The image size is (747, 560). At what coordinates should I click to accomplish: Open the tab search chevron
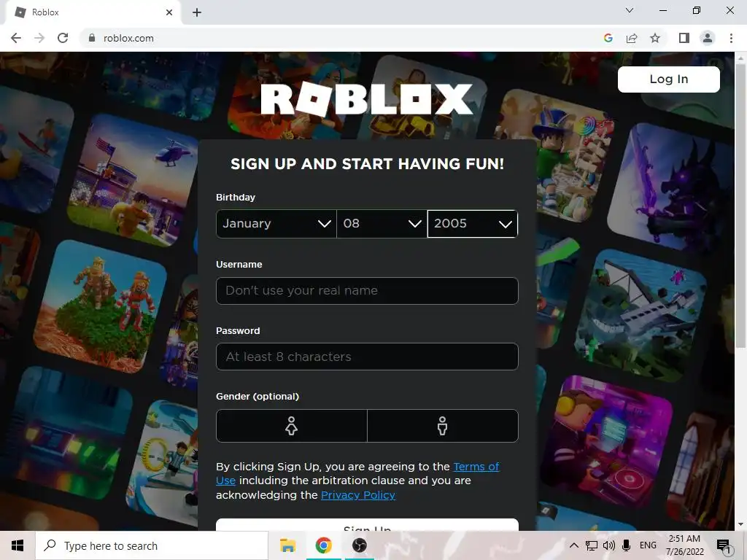(629, 10)
